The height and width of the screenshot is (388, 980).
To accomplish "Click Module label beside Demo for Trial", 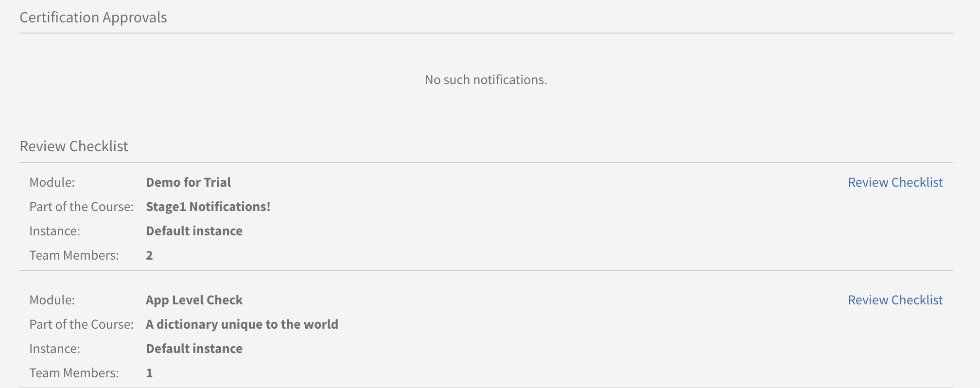I will pyautogui.click(x=52, y=182).
